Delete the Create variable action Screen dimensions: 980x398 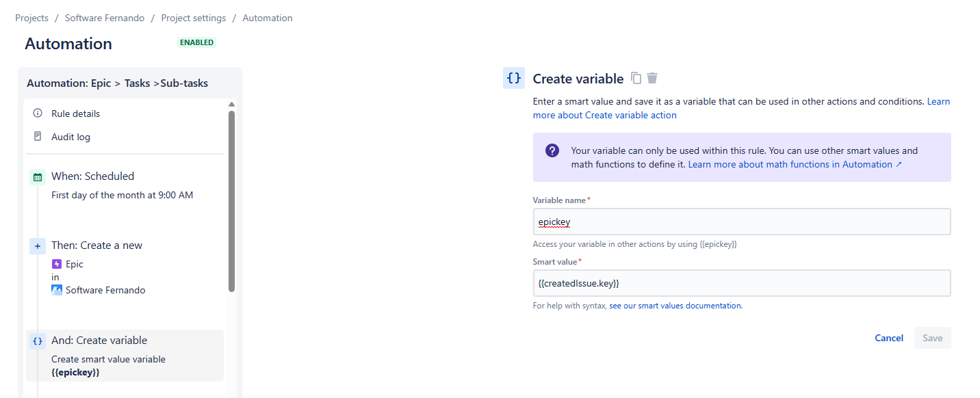652,78
